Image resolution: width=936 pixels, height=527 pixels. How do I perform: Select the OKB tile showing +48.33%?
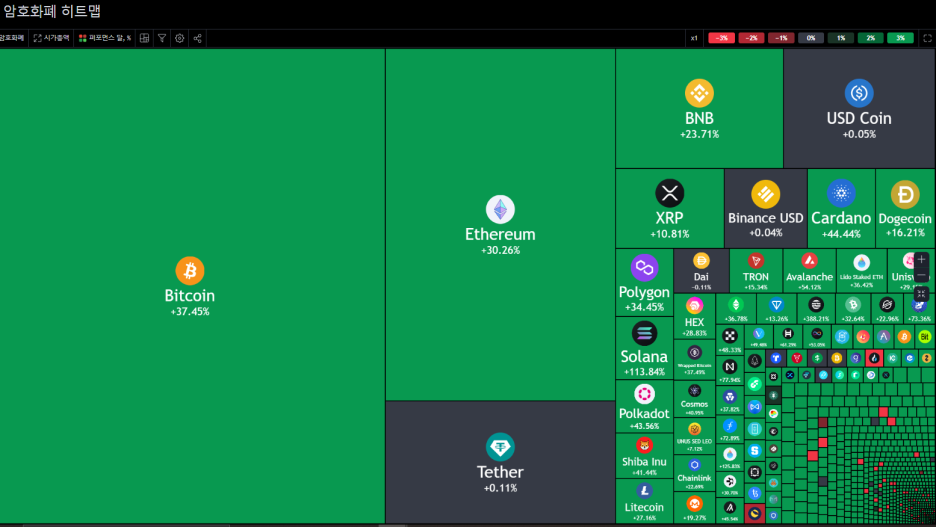point(730,340)
